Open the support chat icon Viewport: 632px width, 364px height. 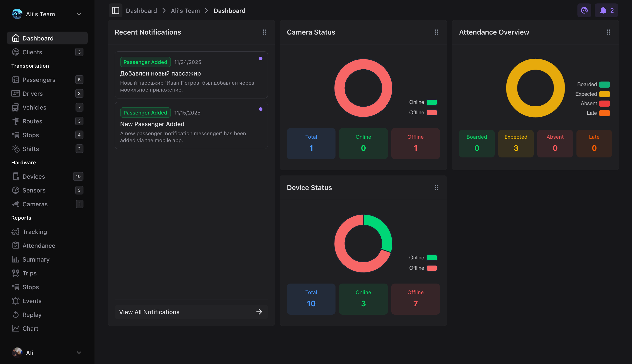[584, 10]
